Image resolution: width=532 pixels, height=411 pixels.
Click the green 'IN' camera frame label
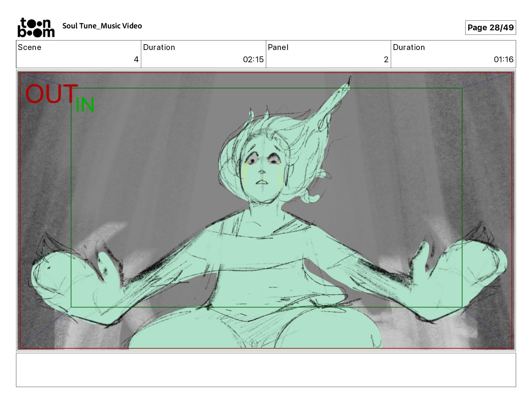pyautogui.click(x=85, y=105)
